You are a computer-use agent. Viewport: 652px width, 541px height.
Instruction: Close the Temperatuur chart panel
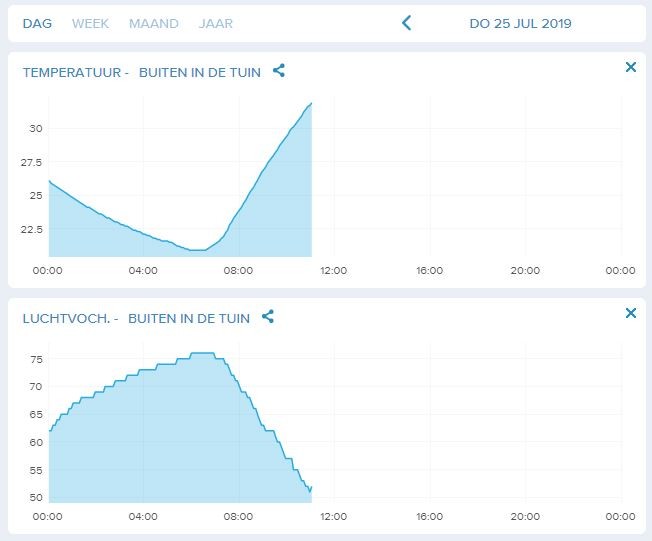pos(631,67)
